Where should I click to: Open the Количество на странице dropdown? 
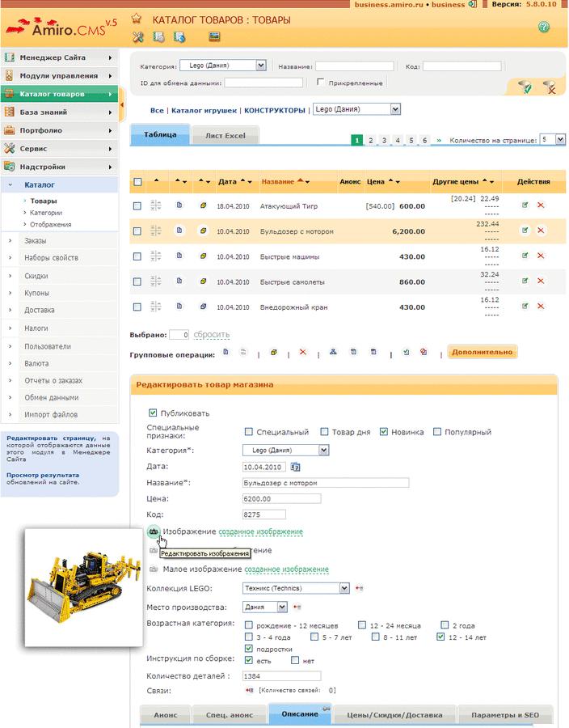click(553, 139)
